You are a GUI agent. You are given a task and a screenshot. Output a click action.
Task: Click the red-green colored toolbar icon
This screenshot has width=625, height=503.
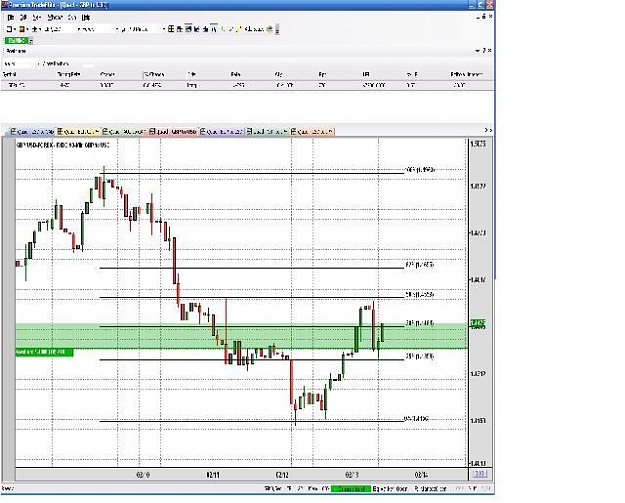click(x=23, y=29)
